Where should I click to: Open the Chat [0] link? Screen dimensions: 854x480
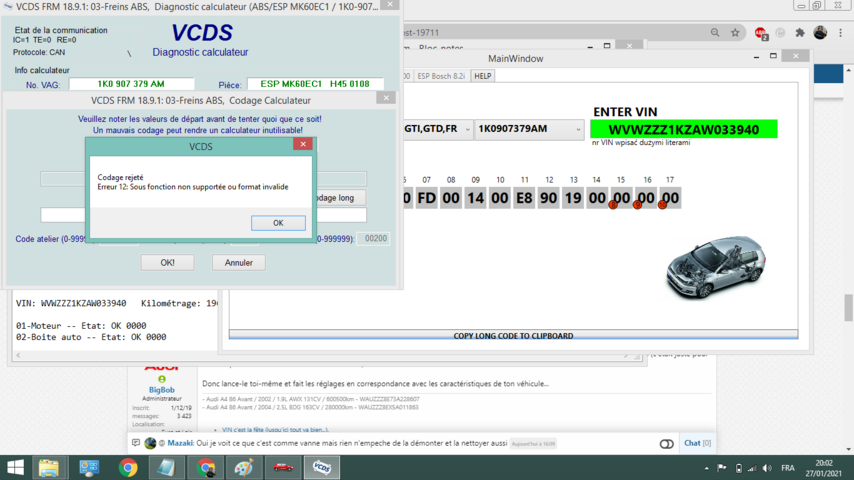[698, 443]
